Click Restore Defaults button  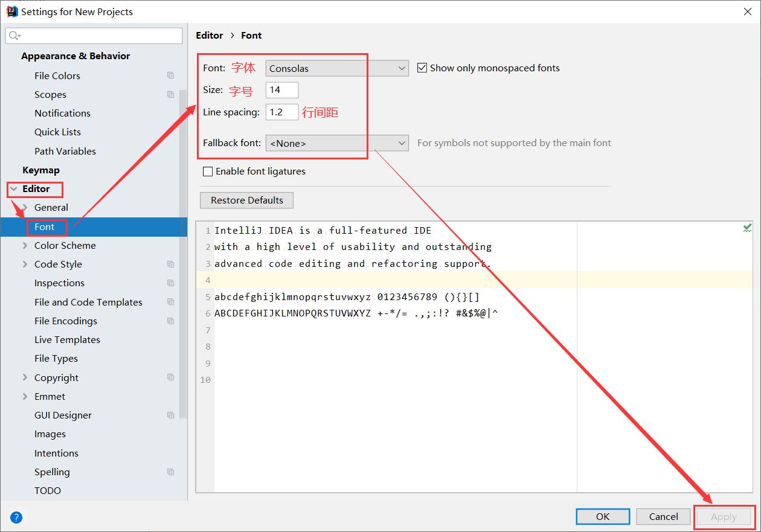click(246, 200)
